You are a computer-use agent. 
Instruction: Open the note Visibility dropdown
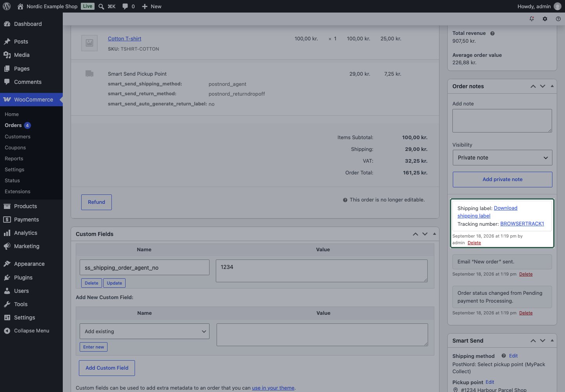tap(502, 158)
